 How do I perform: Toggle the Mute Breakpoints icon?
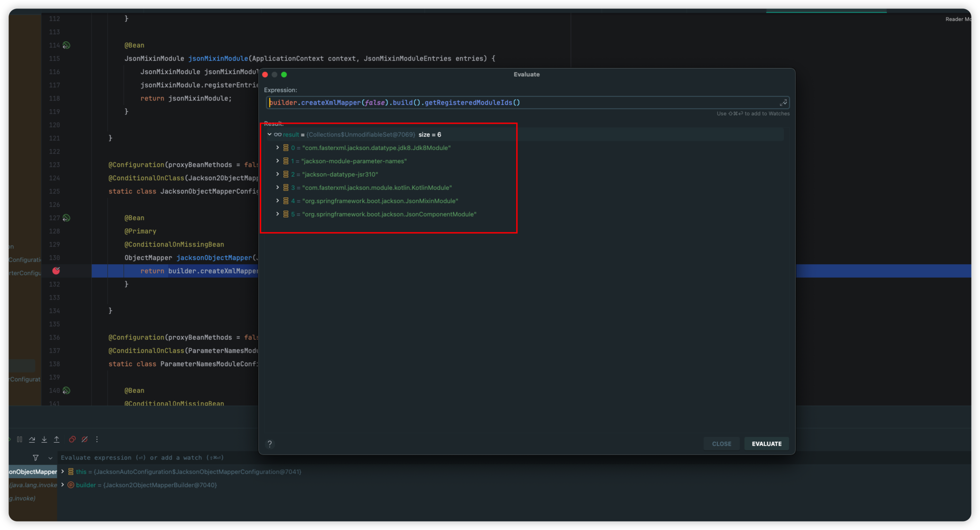pyautogui.click(x=85, y=439)
